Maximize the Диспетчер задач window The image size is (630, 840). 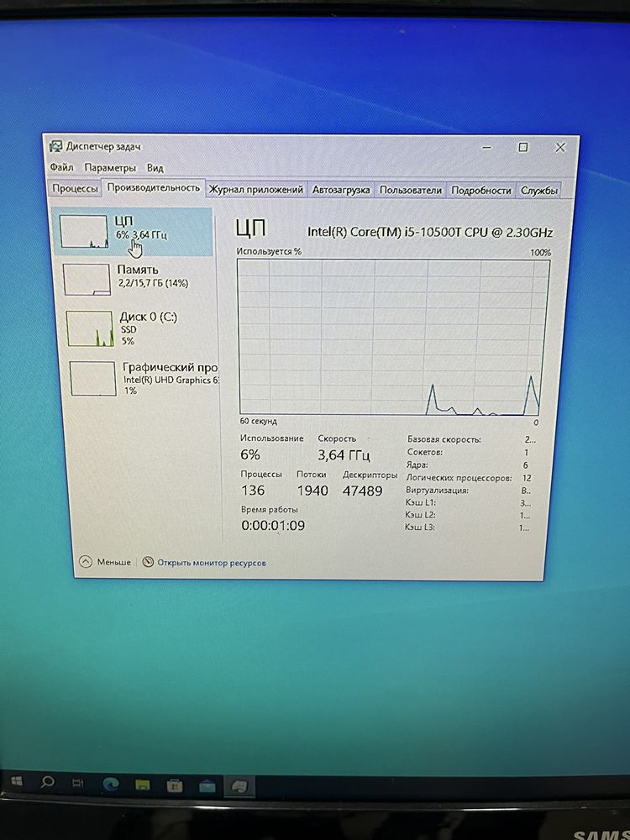pos(522,147)
